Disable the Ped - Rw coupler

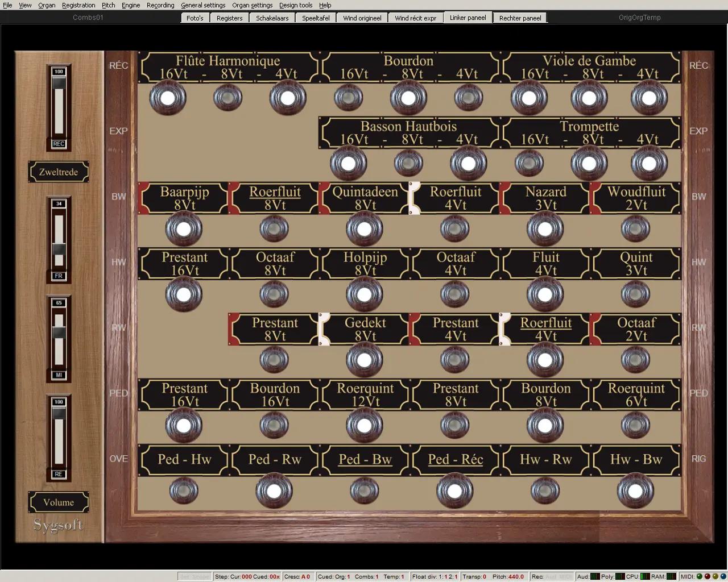(274, 490)
